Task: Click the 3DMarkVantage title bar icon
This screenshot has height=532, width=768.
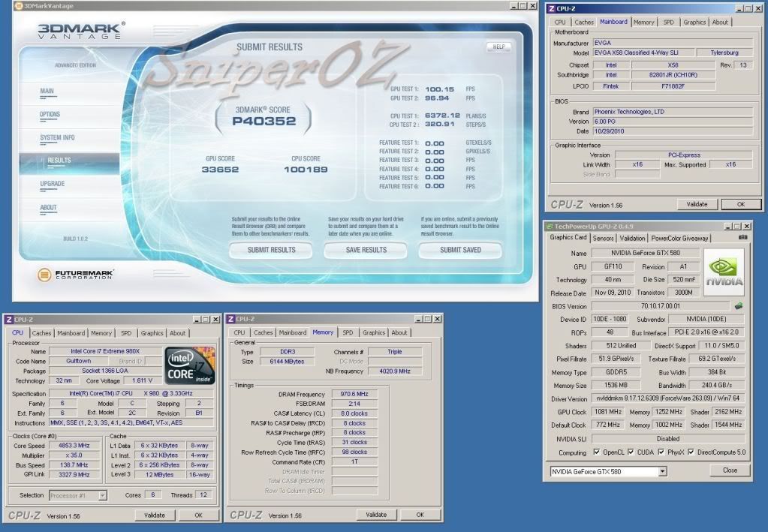Action: (x=19, y=5)
